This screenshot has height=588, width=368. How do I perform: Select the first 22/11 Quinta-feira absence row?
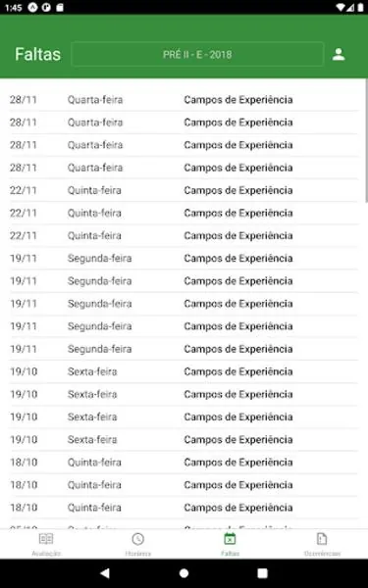tap(184, 190)
